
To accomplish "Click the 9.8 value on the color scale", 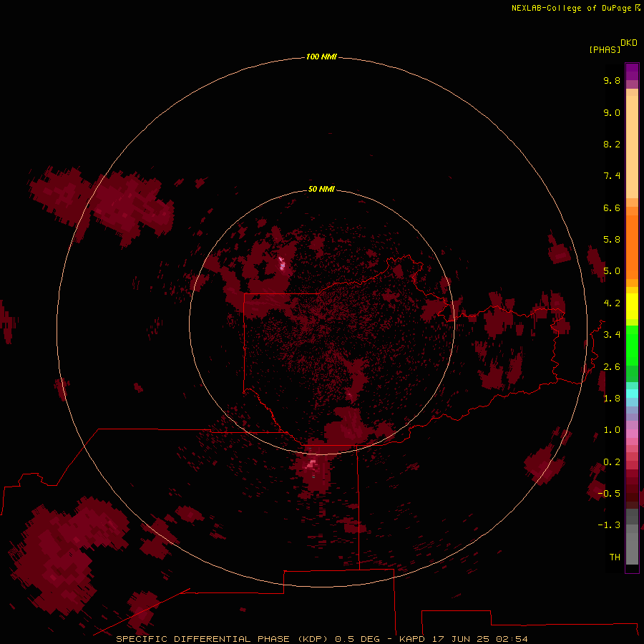I will (612, 80).
